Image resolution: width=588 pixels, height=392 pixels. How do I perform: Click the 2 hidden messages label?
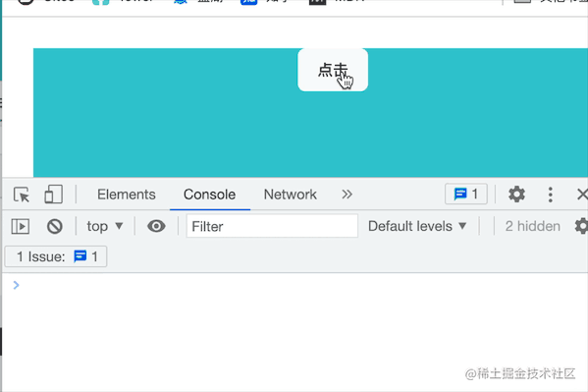point(532,226)
